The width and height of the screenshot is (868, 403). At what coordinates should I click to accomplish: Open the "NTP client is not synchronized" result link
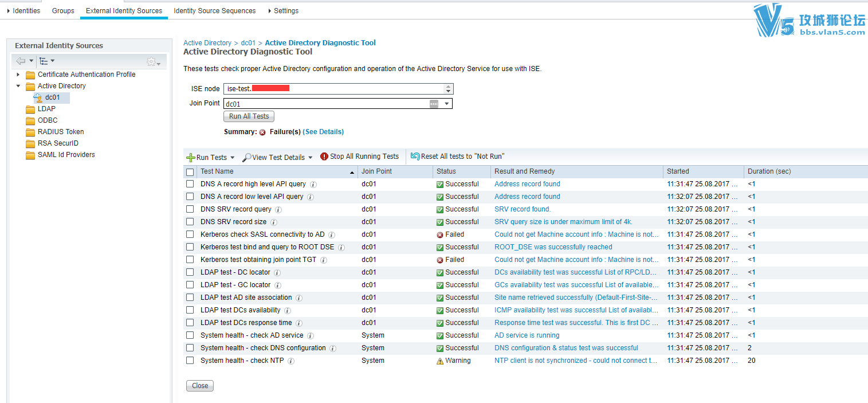click(576, 361)
